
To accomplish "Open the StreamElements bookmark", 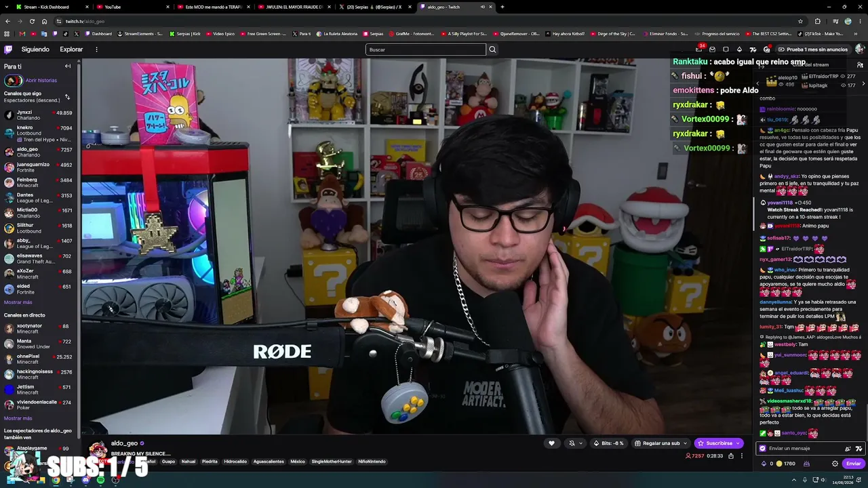I will pyautogui.click(x=140, y=34).
